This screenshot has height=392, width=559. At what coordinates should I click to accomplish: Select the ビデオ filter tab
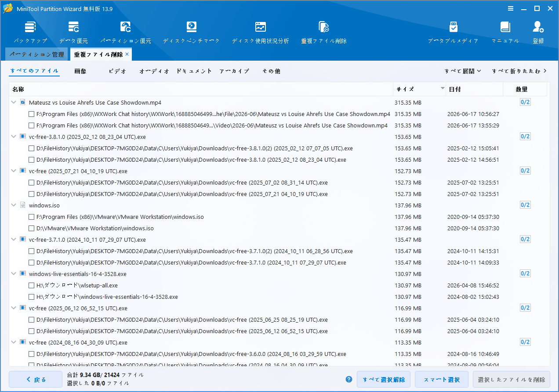click(x=117, y=71)
